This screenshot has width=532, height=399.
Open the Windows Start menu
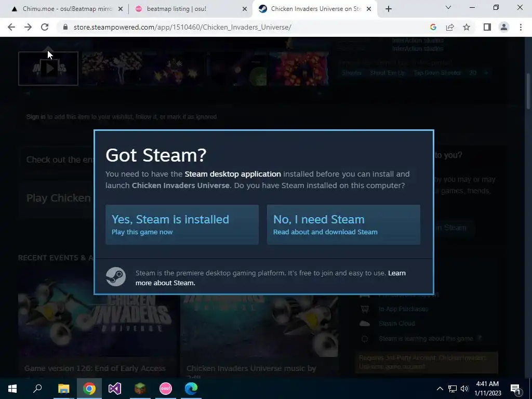pyautogui.click(x=12, y=389)
